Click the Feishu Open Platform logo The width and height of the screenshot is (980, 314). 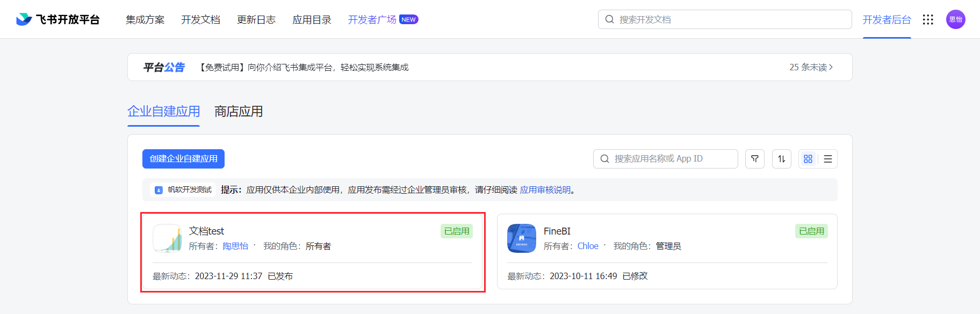coord(58,19)
